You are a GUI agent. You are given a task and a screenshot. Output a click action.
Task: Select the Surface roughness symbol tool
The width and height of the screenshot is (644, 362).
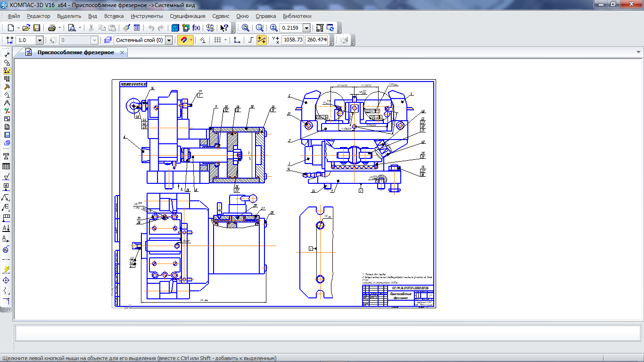[x=7, y=177]
